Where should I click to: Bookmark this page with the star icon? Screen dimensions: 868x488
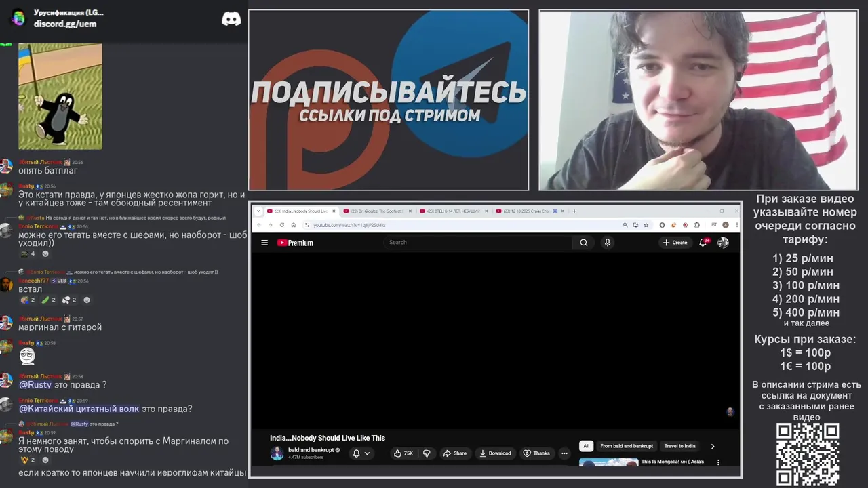[x=645, y=225]
